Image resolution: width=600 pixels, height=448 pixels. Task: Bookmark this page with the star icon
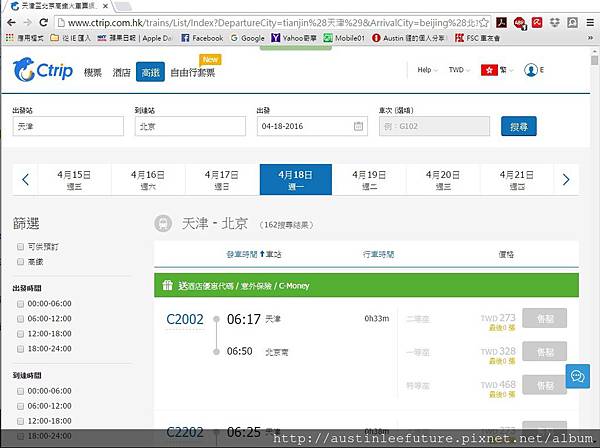pos(484,23)
